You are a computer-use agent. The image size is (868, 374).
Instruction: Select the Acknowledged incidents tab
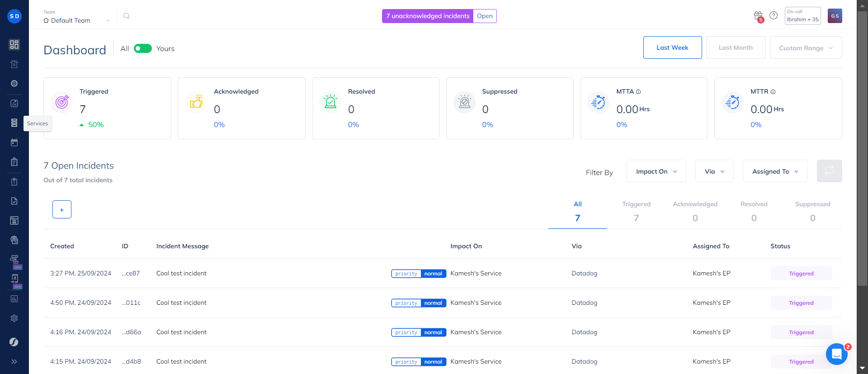(695, 211)
